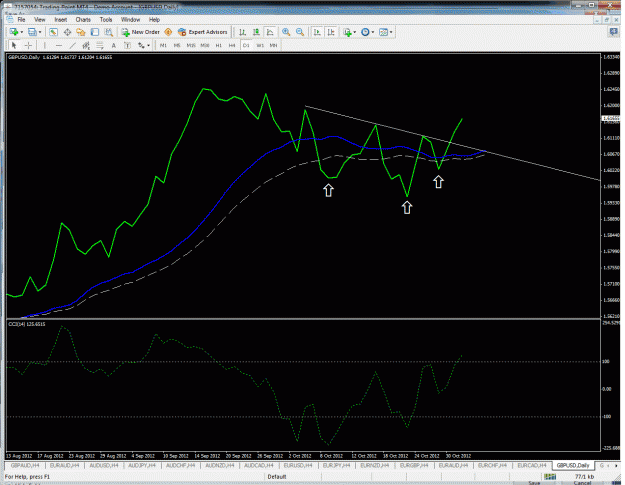Select the W1 timeframe
The width and height of the screenshot is (625, 485).
click(260, 45)
